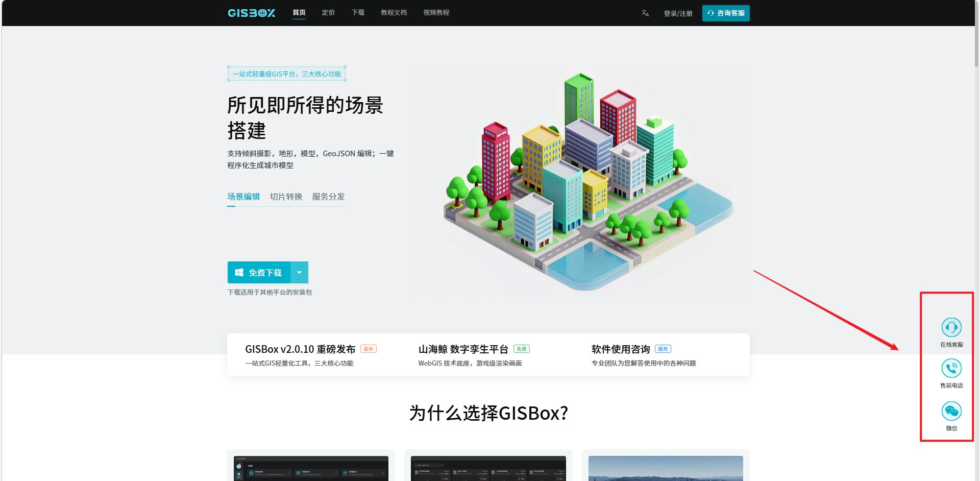Switch to the 场景编辑 tab

coord(243,197)
